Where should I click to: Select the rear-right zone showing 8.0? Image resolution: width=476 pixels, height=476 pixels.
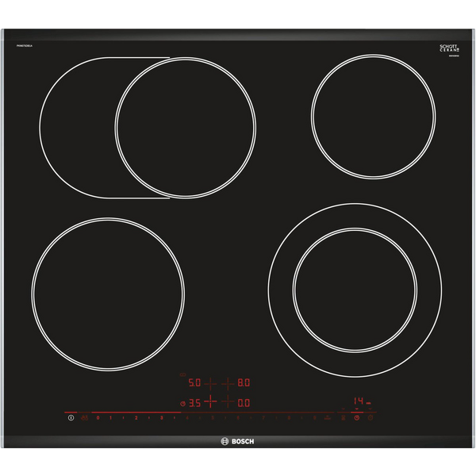coord(243,382)
